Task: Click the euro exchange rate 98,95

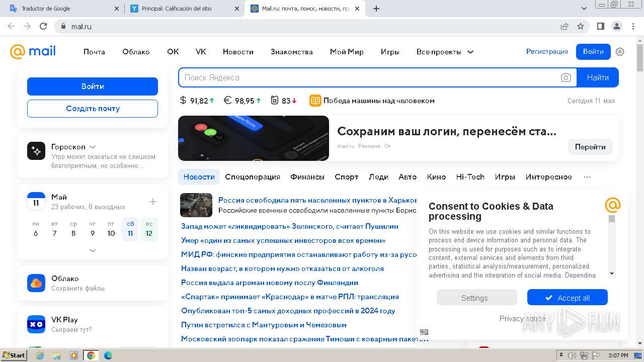Action: point(243,101)
